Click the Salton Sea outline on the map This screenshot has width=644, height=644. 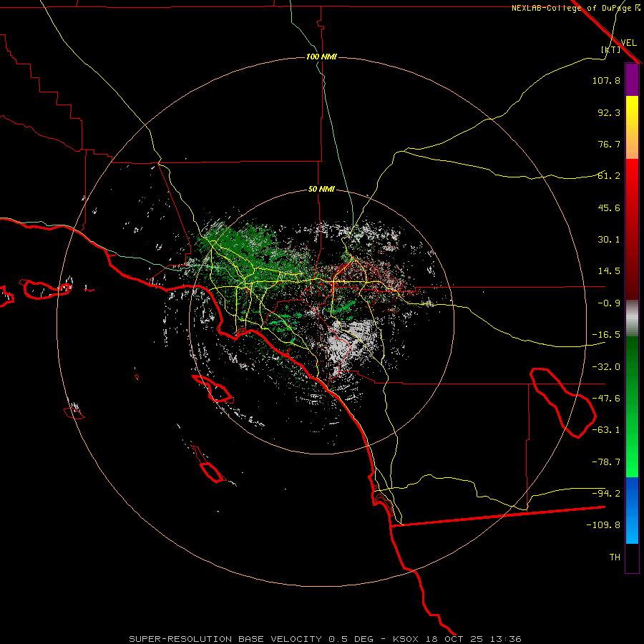563,404
